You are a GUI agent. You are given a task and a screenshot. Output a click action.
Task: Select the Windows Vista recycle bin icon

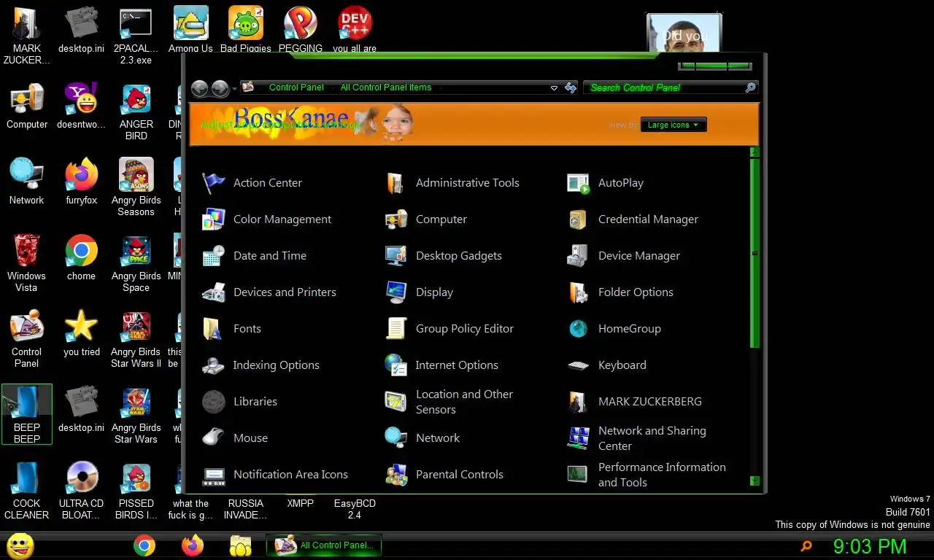tap(27, 262)
